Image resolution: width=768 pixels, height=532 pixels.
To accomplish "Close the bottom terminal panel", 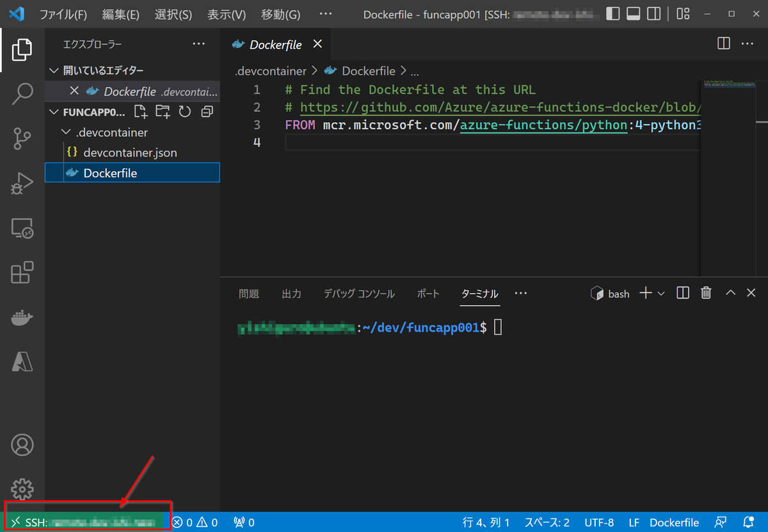I will (751, 293).
